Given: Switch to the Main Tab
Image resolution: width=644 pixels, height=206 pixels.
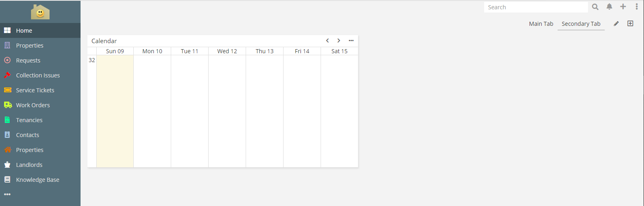Looking at the screenshot, I should pyautogui.click(x=541, y=24).
